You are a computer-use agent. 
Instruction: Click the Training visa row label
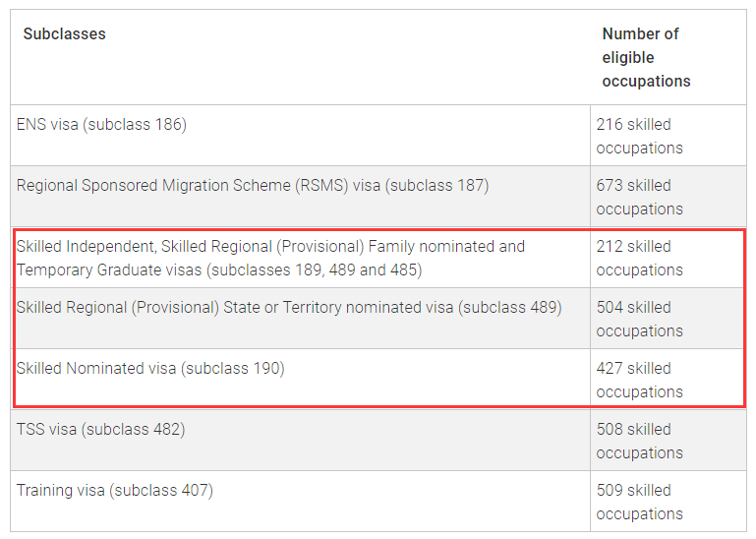[x=114, y=490]
